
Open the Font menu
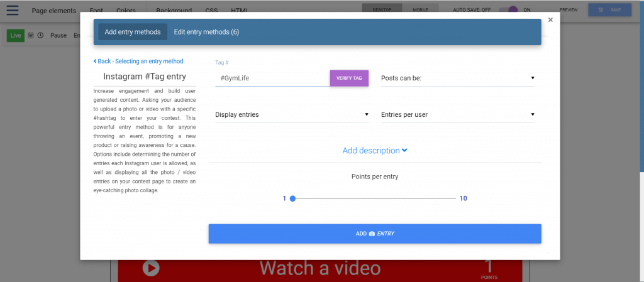coord(96,11)
